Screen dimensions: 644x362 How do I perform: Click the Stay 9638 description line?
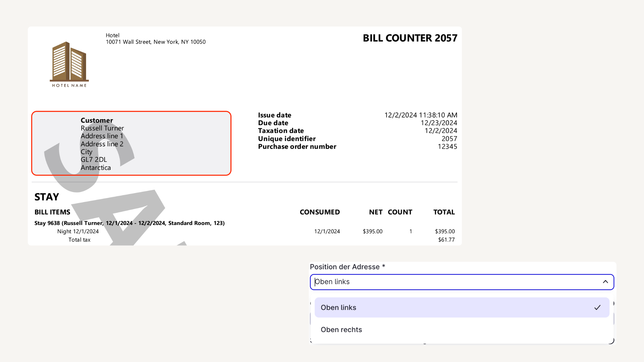(x=129, y=223)
